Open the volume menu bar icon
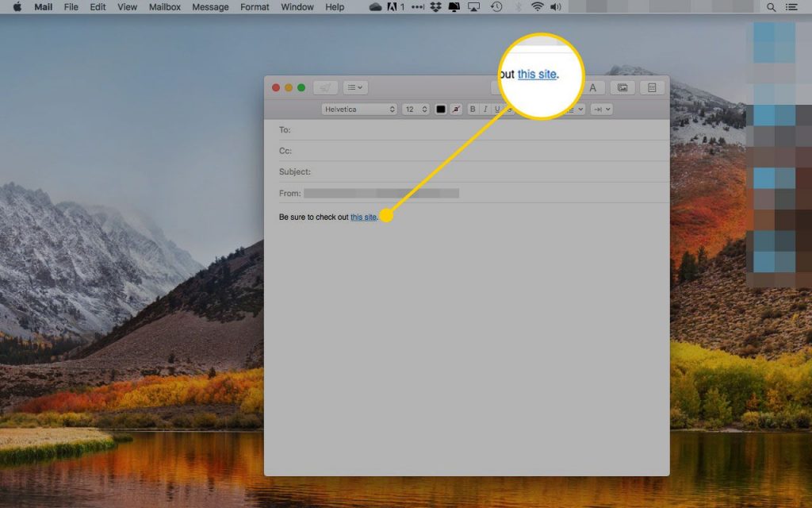 click(x=556, y=6)
